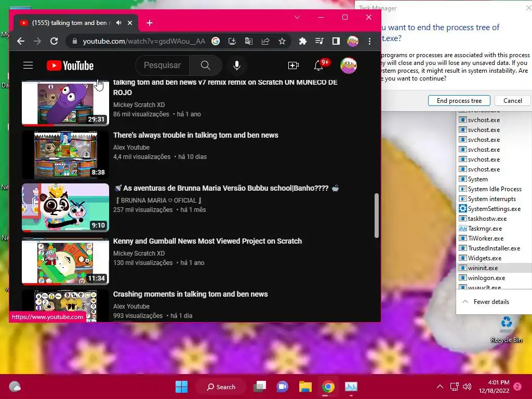Viewport: 532px width, 399px height.
Task: Select SystemSettings.exe process
Action: click(x=495, y=209)
